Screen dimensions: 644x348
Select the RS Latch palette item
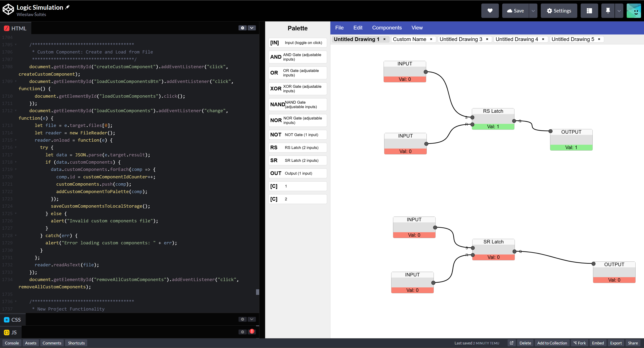click(x=298, y=147)
